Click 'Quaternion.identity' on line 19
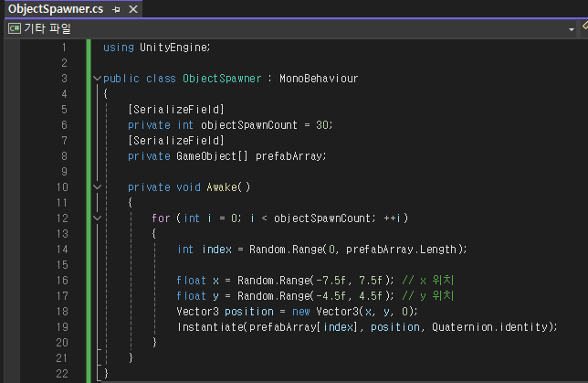 click(x=489, y=327)
